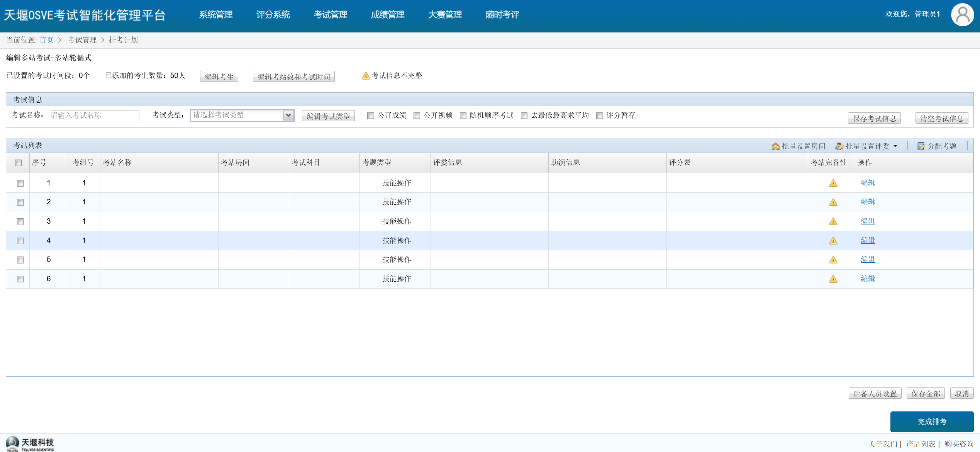
Task: Click the 清空考试信息 button
Action: coord(941,118)
